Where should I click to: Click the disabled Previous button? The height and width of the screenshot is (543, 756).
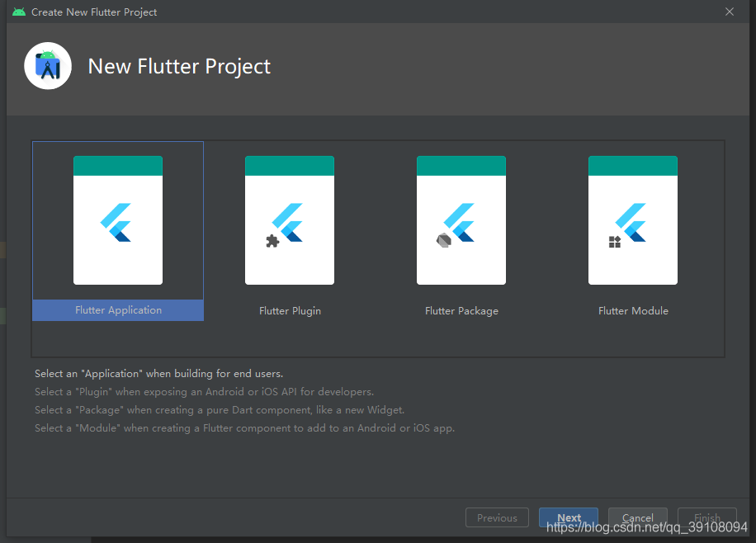pyautogui.click(x=497, y=517)
